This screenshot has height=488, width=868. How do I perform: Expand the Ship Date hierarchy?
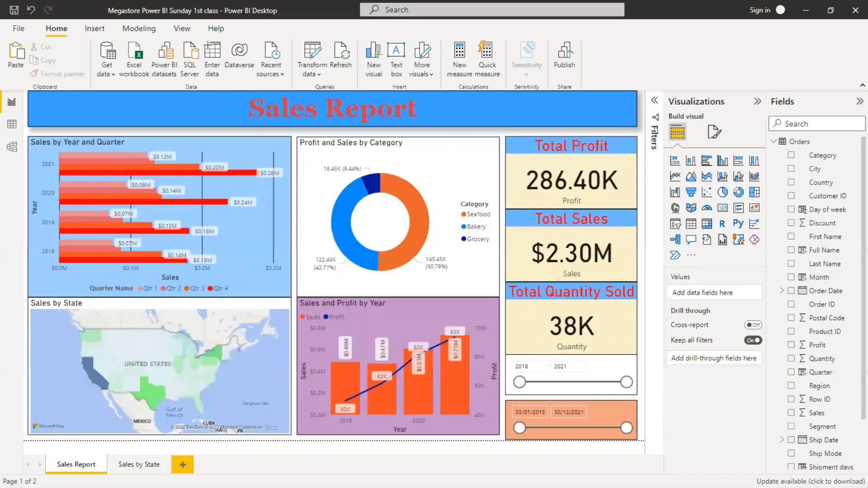tap(782, 440)
